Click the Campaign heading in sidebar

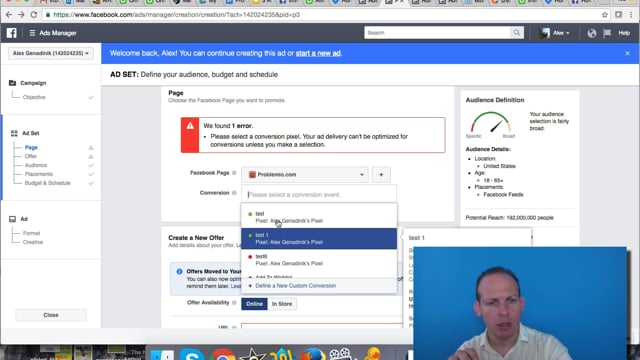click(33, 83)
